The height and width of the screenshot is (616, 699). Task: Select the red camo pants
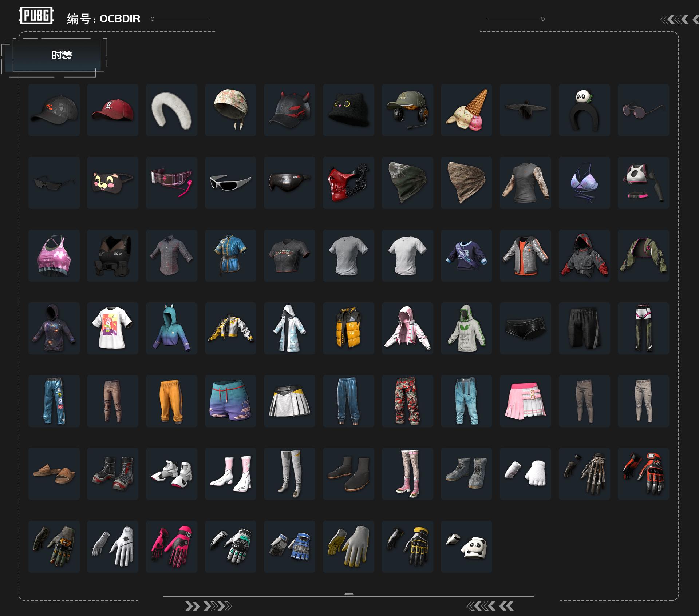pos(407,401)
